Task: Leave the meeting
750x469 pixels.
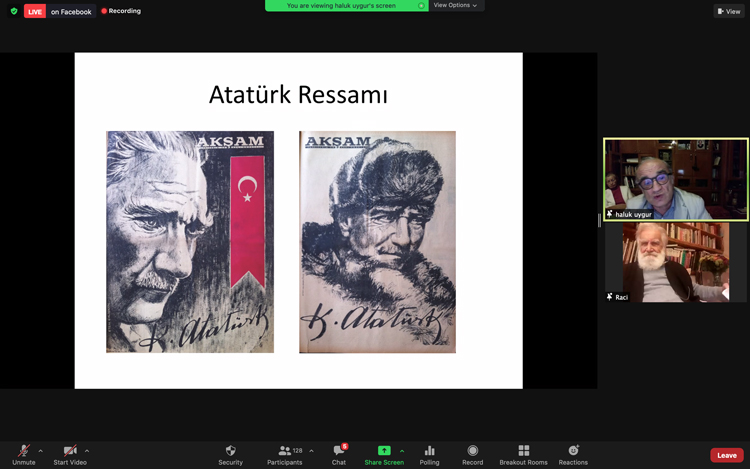Action: click(727, 455)
